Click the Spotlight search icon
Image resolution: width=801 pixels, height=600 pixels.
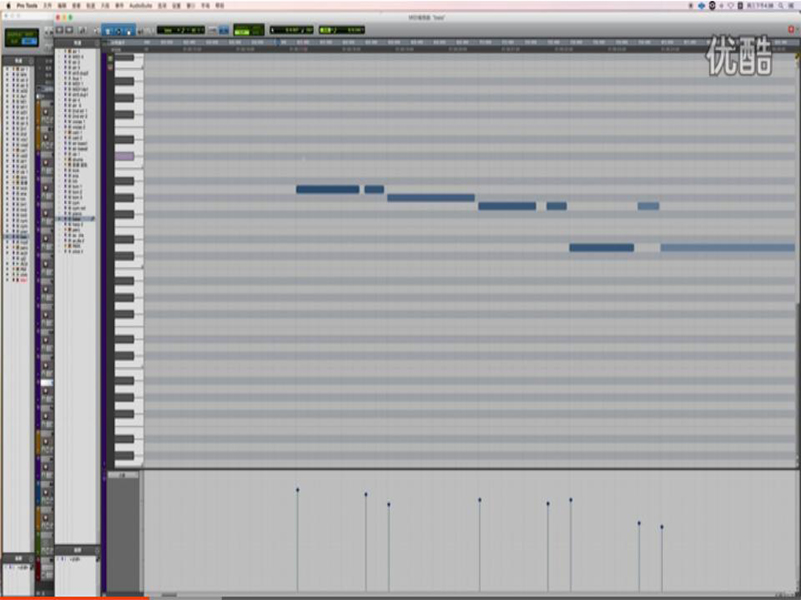coord(780,5)
